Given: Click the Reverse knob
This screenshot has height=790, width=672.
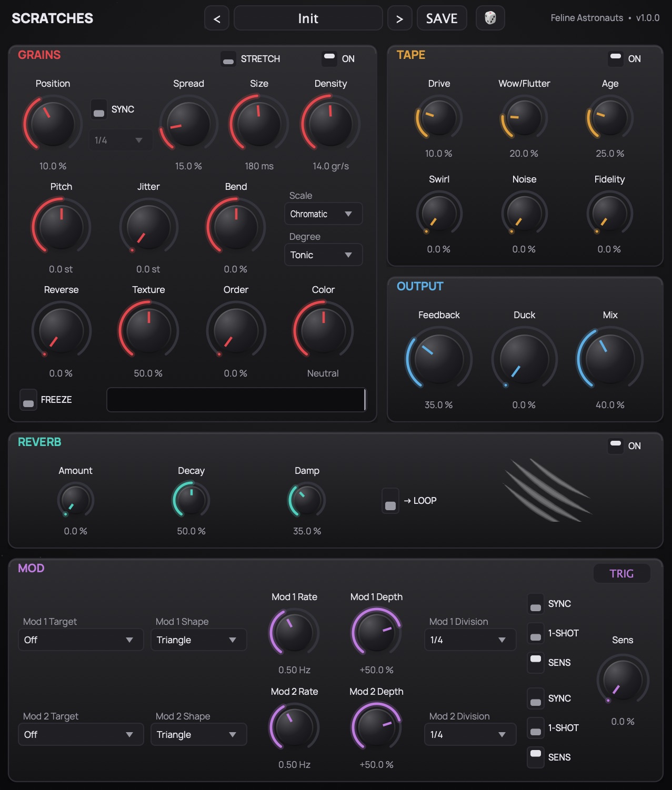Looking at the screenshot, I should [x=61, y=330].
